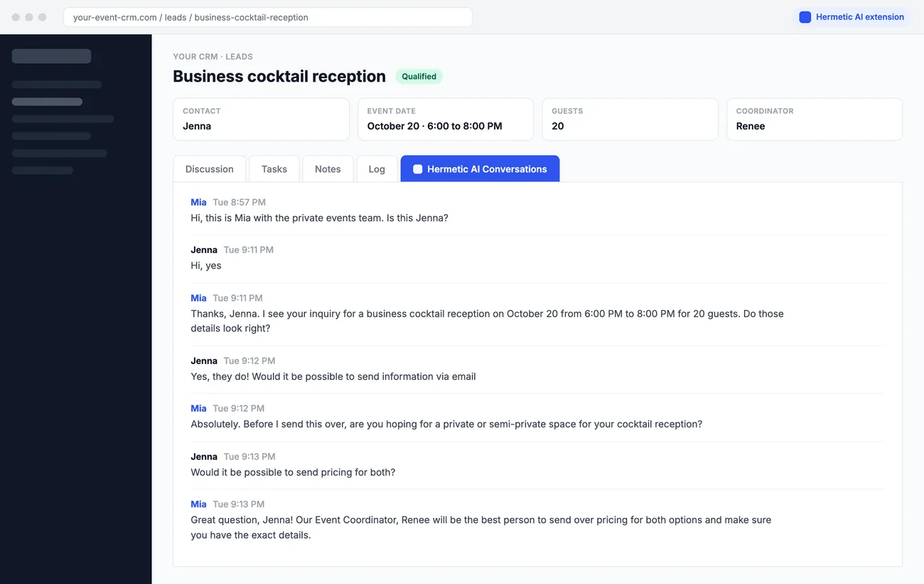This screenshot has width=924, height=584.
Task: Click the message asking about private or semi-private space
Action: point(446,425)
